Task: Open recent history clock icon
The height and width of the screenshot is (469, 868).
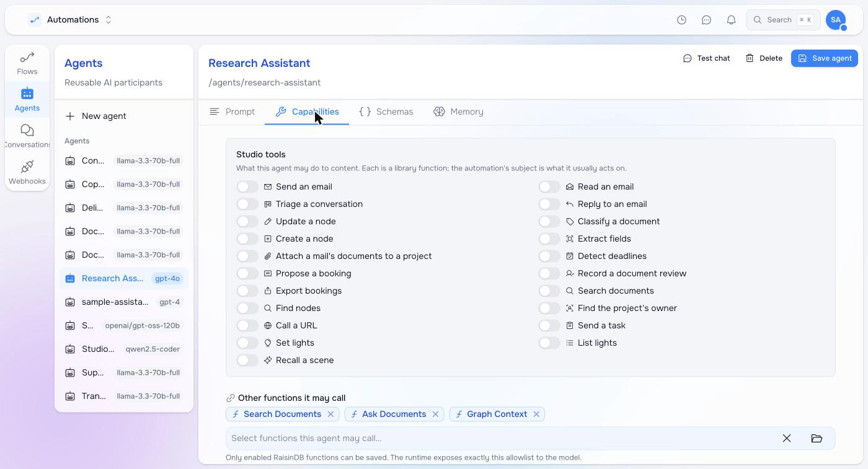Action: (x=681, y=20)
